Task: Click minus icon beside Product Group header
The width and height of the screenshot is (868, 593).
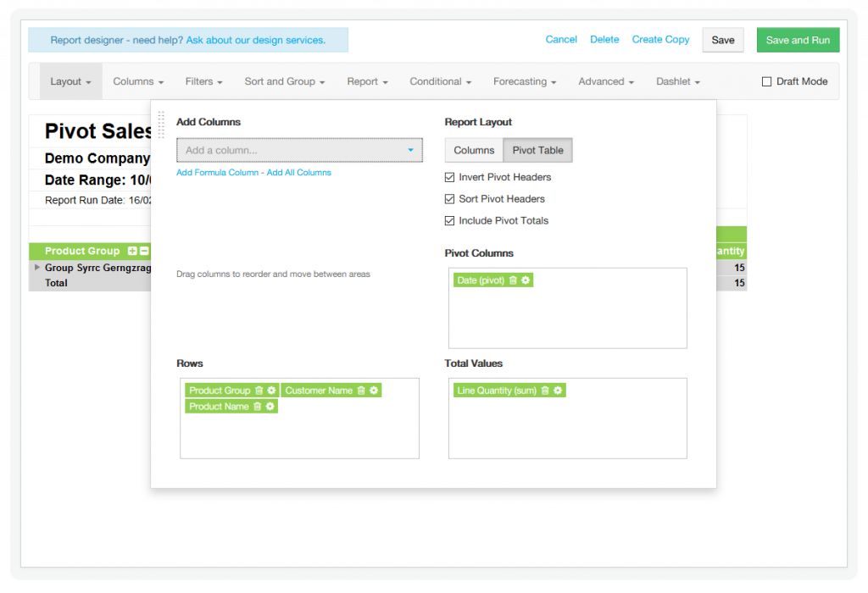Action: coord(144,251)
